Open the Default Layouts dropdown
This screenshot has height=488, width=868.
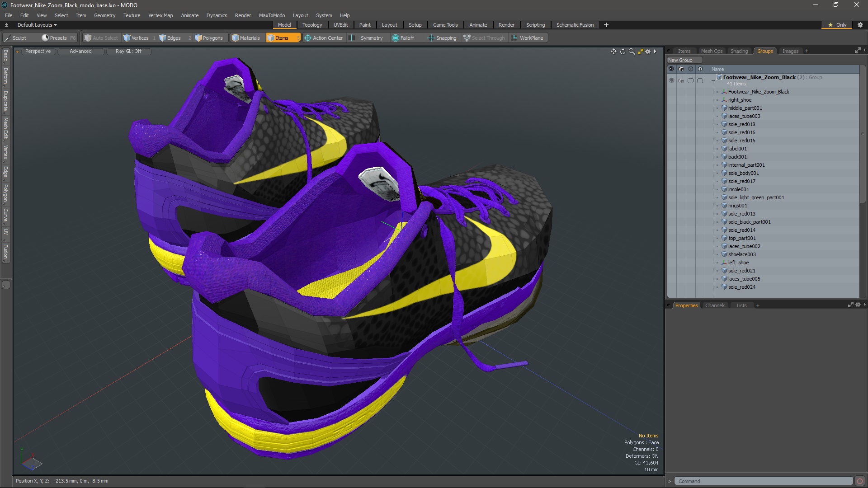tap(37, 25)
